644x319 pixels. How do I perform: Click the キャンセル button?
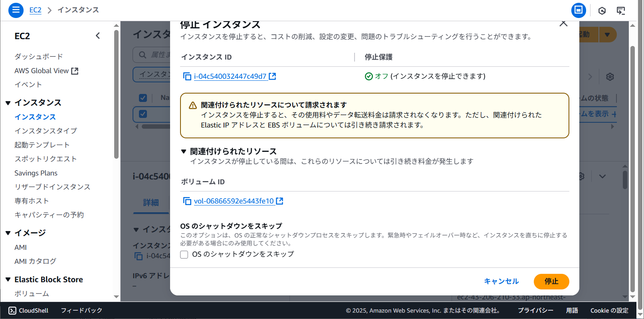click(501, 281)
